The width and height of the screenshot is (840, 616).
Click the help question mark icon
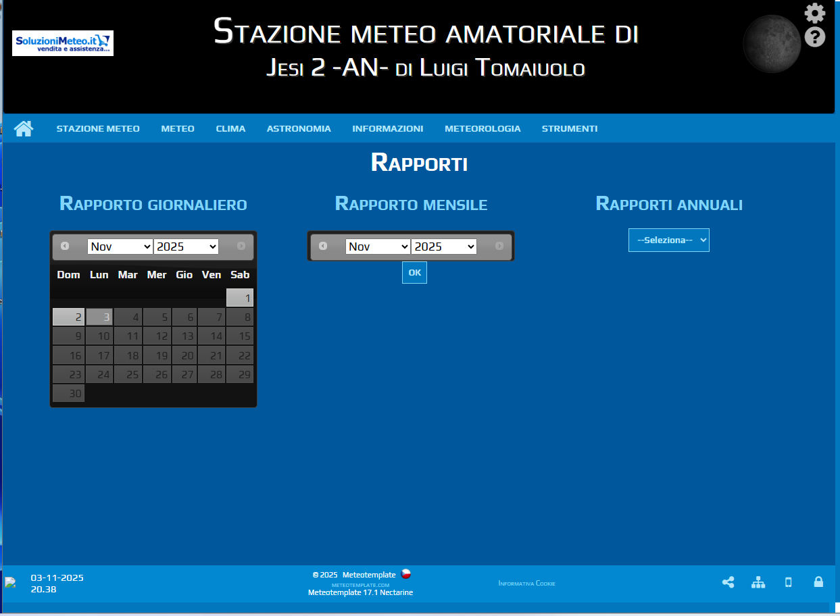click(814, 36)
